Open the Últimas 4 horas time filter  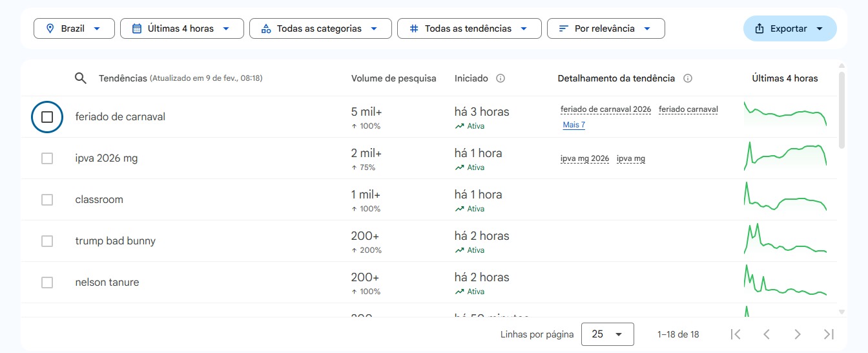coord(181,28)
